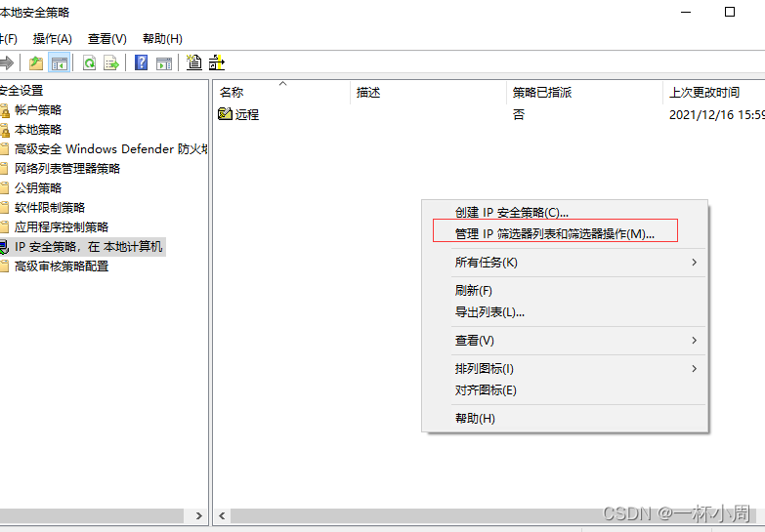Click the 2021/12/16 modified time cell
765x532 pixels.
(717, 114)
